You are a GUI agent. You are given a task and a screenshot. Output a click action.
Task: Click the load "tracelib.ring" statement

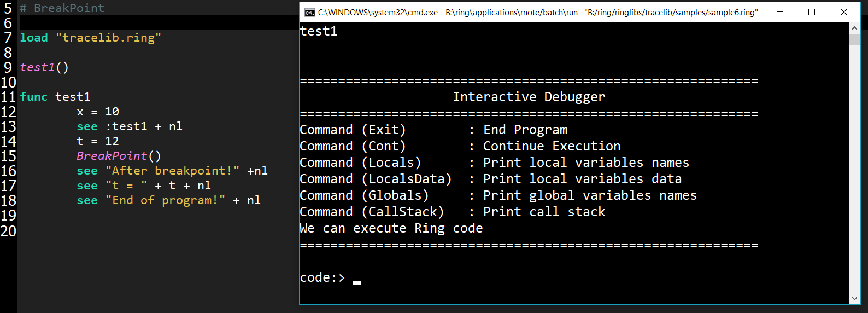click(x=90, y=38)
